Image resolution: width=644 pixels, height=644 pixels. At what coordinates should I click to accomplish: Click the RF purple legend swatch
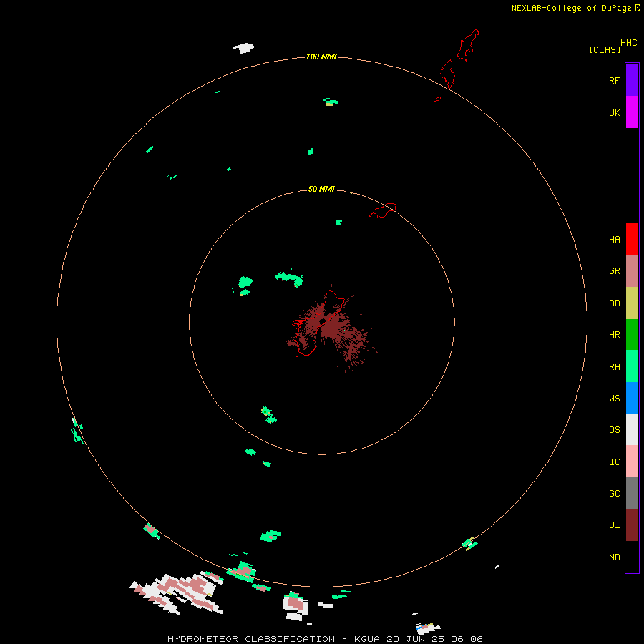(x=632, y=80)
